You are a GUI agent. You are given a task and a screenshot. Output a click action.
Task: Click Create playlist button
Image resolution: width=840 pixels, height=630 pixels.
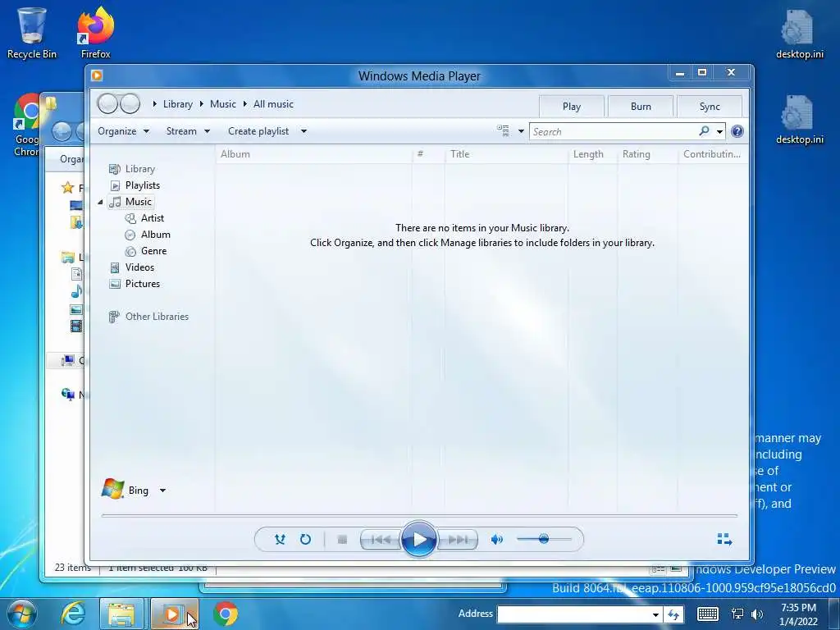pos(258,131)
